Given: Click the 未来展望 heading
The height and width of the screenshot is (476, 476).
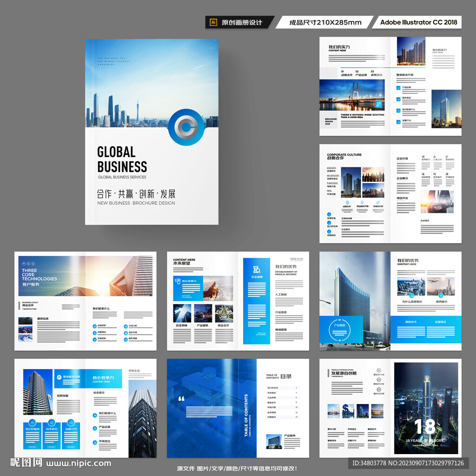Looking at the screenshot, I should (x=182, y=263).
